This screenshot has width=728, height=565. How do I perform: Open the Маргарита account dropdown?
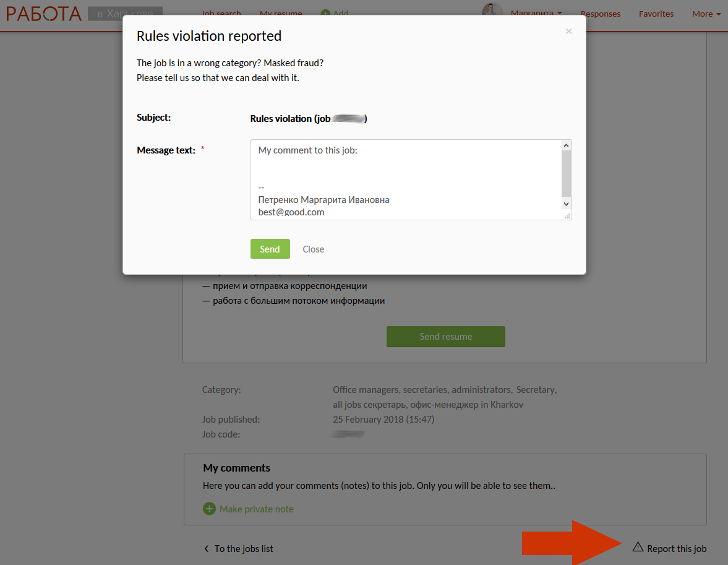(536, 14)
